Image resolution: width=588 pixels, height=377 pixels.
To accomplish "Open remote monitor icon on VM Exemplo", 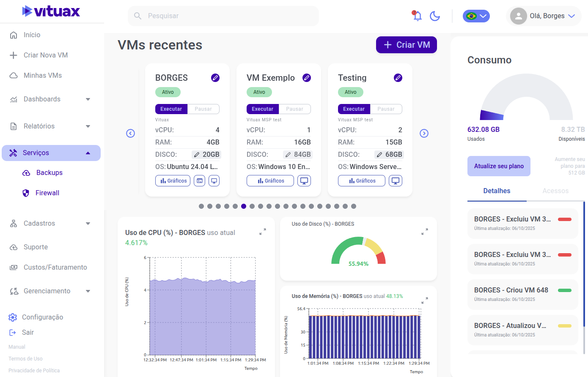I will pyautogui.click(x=304, y=181).
